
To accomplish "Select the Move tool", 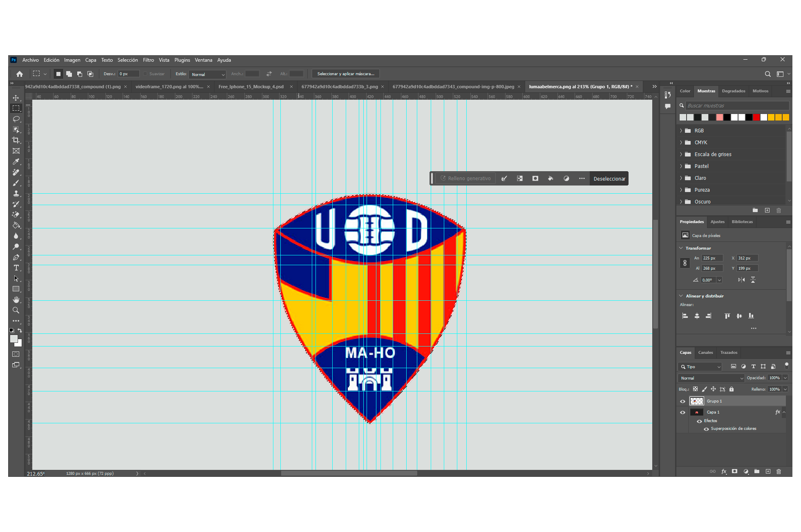I will (x=16, y=98).
